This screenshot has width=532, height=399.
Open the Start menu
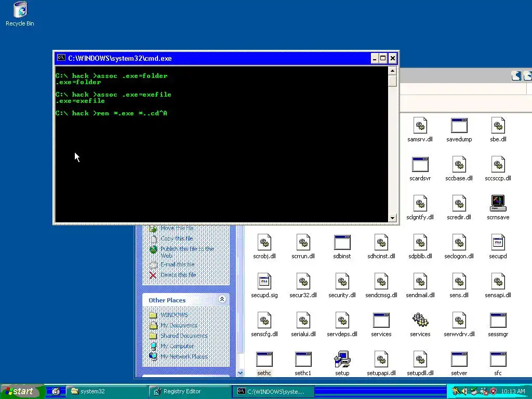tap(22, 391)
